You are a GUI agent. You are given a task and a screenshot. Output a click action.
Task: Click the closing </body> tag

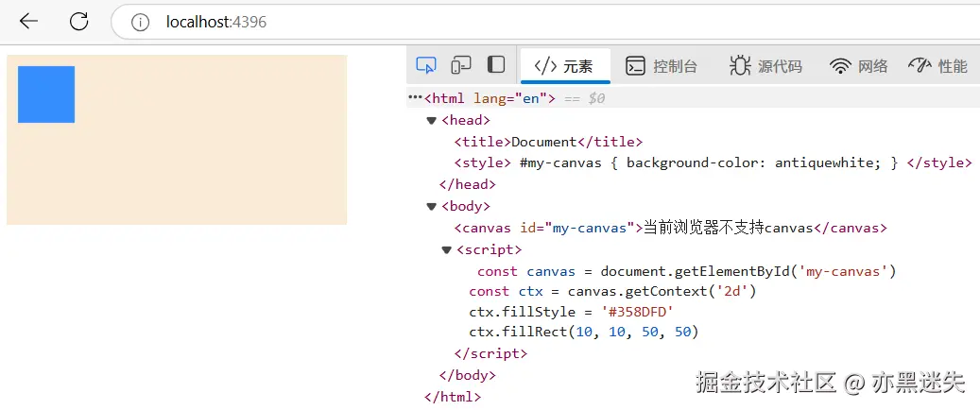tap(468, 375)
